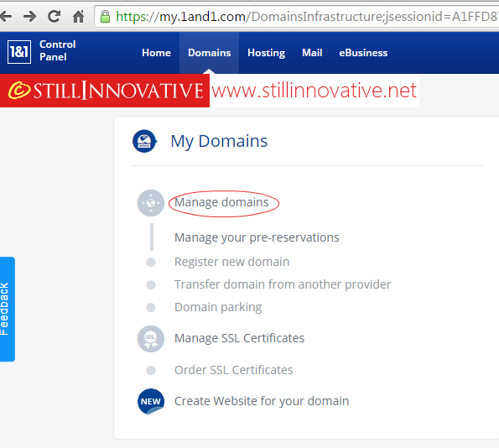Reload the page with the refresh icon

(x=55, y=16)
